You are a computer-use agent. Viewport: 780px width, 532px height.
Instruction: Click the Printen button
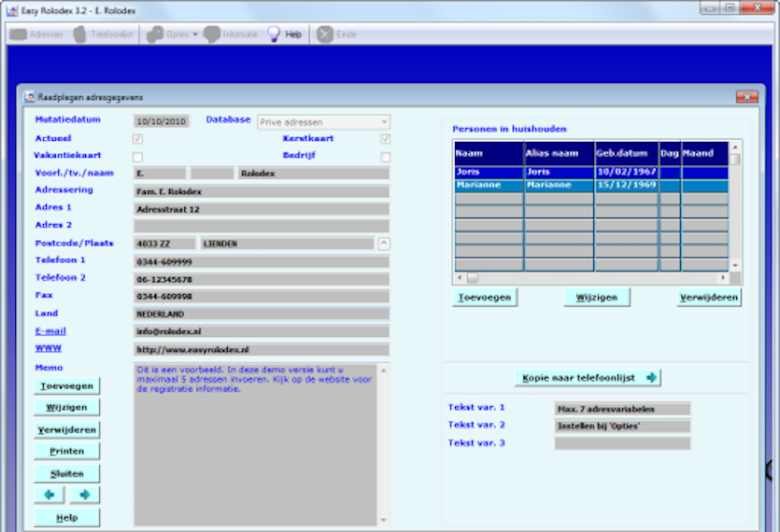tap(66, 451)
